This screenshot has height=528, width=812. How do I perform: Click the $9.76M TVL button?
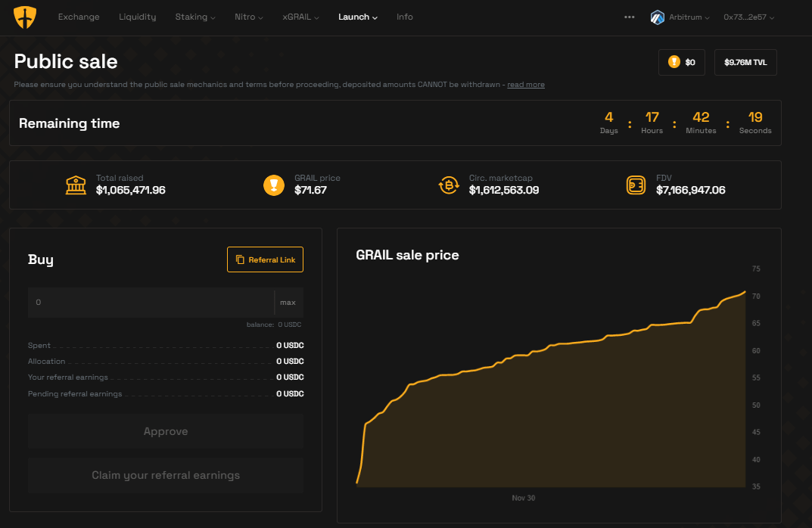[745, 63]
